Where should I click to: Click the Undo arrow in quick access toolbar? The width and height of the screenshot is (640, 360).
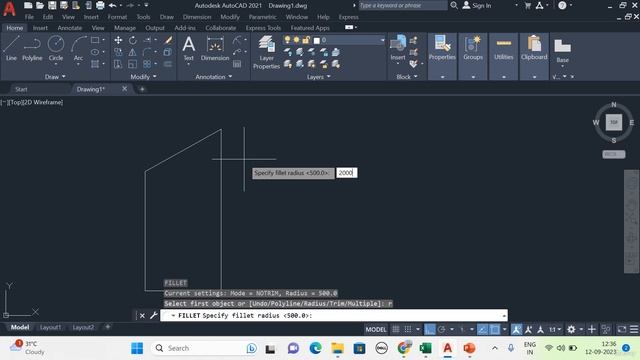click(x=112, y=5)
